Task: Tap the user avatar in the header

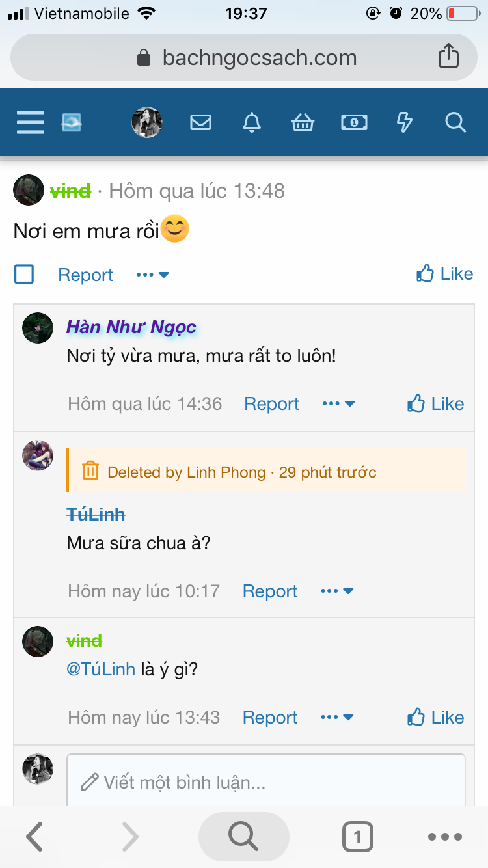Action: point(147,122)
